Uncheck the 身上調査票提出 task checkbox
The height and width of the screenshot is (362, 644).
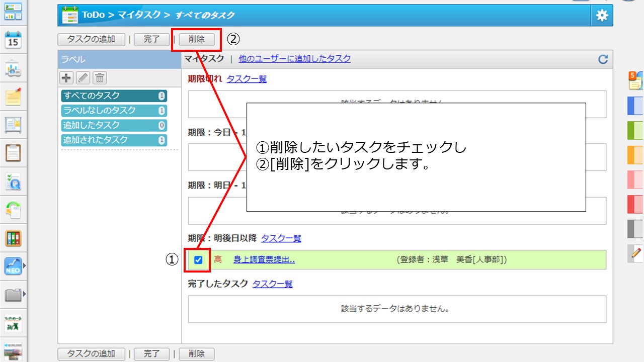tap(198, 260)
